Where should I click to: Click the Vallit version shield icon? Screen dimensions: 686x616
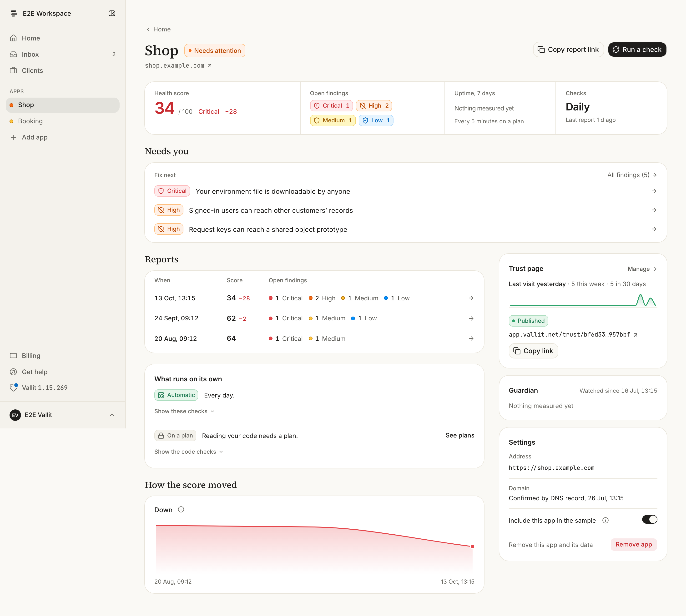14,387
